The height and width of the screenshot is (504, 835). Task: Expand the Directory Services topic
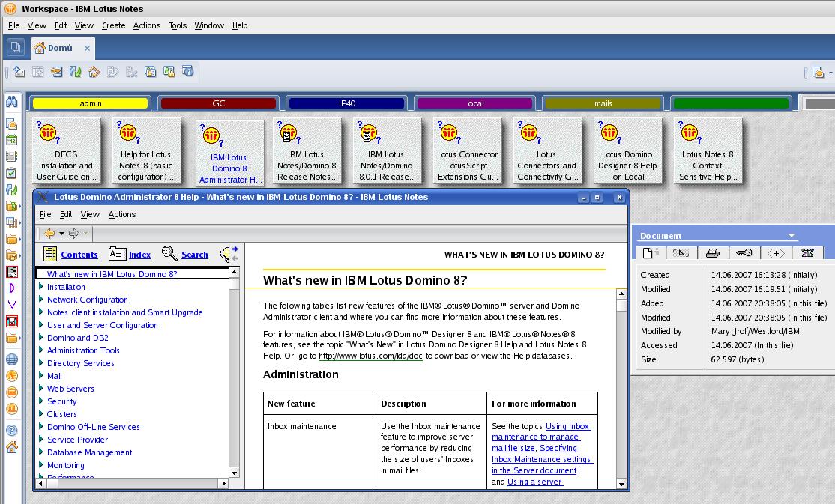tap(41, 363)
